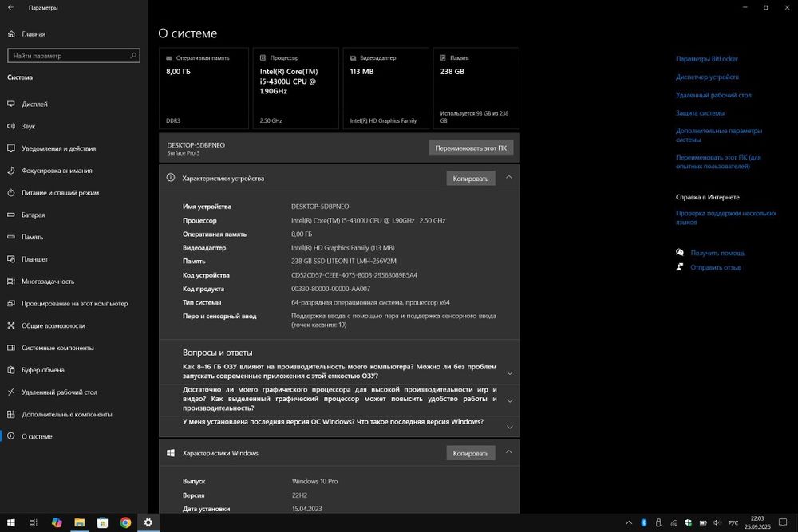The image size is (798, 532).
Task: Open Удаленный рабочий стол link on right
Action: point(713,95)
